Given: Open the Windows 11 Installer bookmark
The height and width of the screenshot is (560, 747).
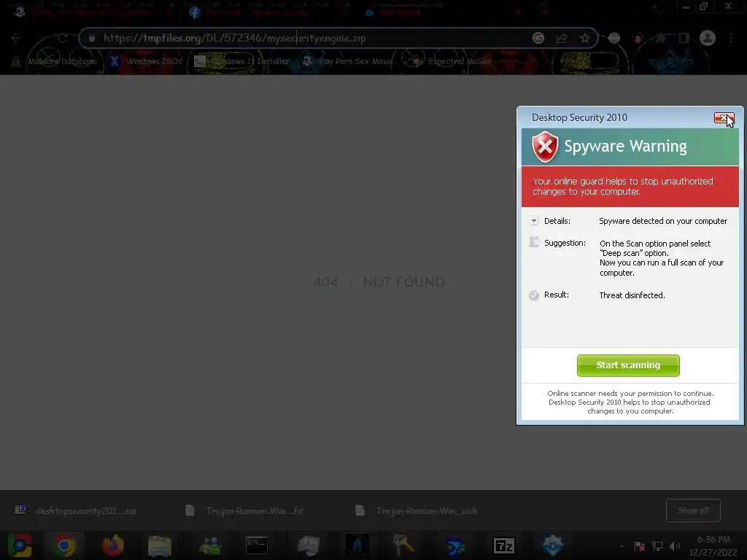Looking at the screenshot, I should (x=242, y=61).
